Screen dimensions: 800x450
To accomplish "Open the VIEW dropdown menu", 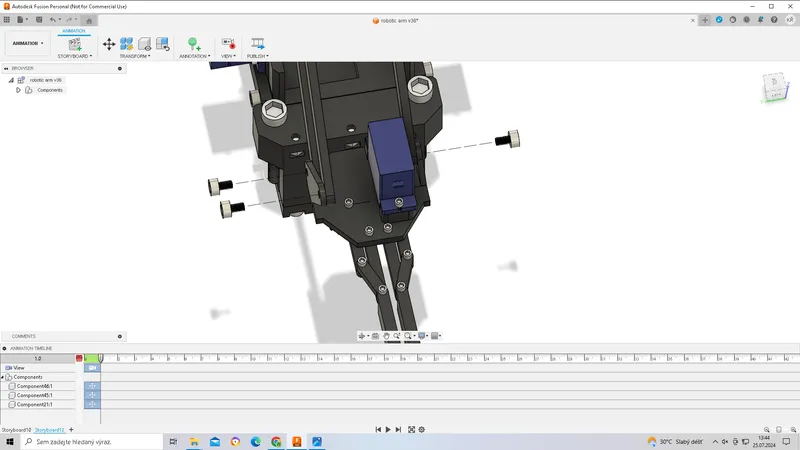I will (228, 56).
